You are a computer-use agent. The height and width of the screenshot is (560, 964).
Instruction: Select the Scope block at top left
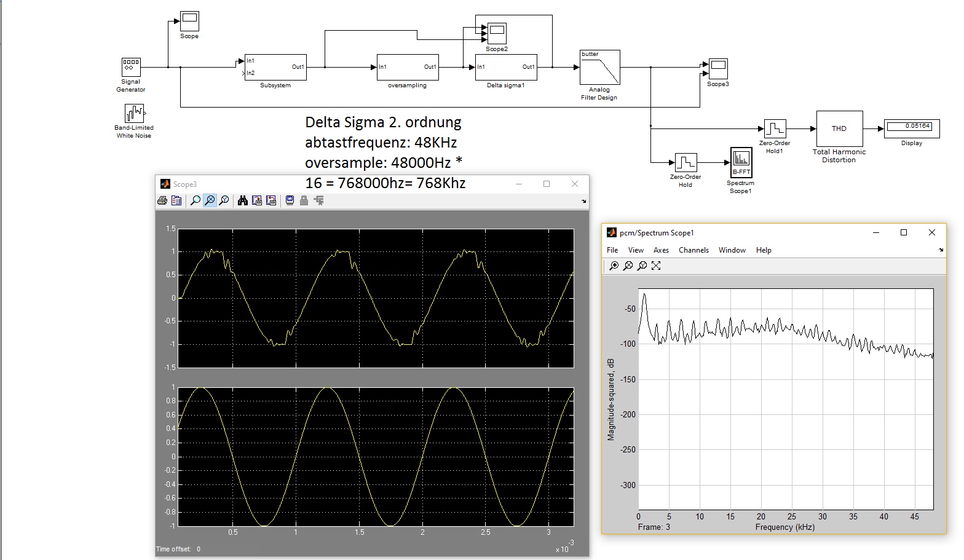click(x=189, y=21)
